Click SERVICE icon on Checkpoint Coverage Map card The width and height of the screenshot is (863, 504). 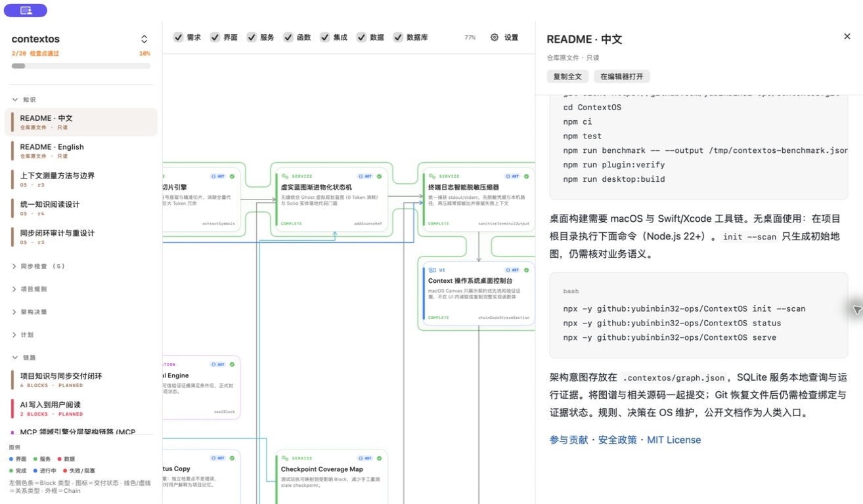pos(285,458)
